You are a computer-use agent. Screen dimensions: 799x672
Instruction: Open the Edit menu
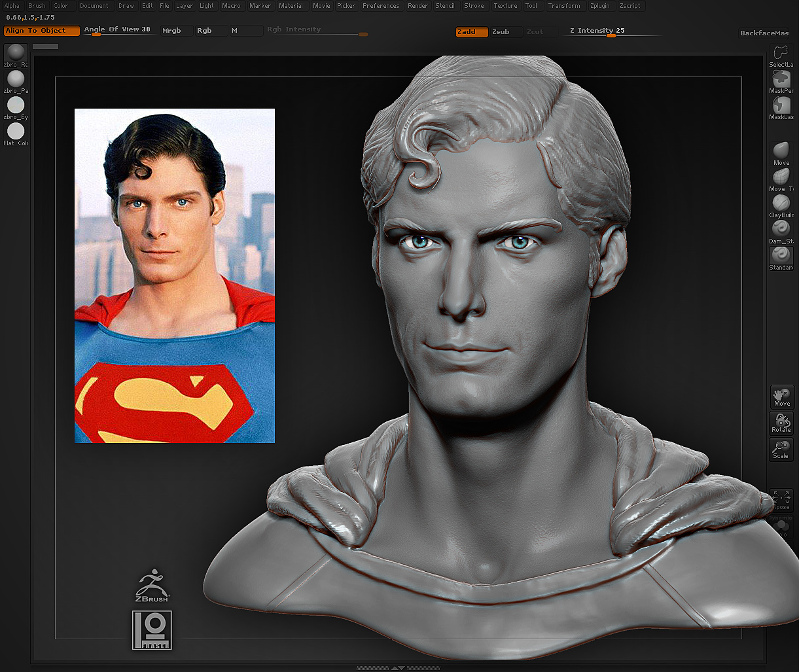click(148, 6)
